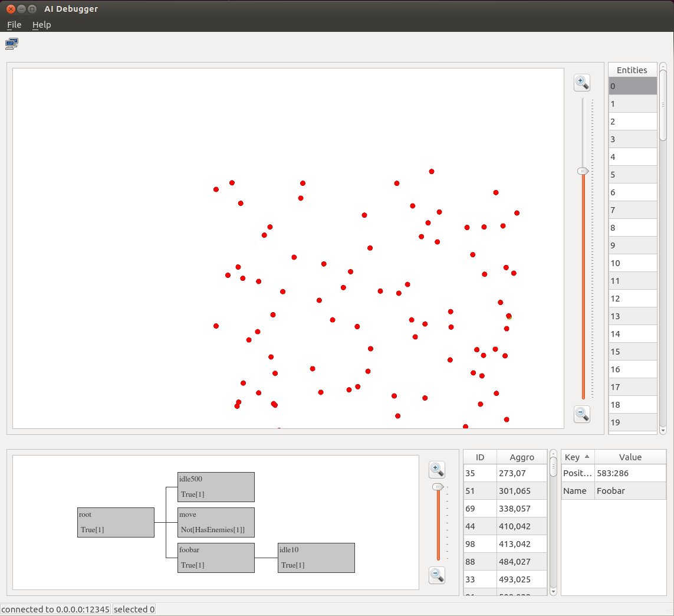Sort by the Aggro column header
674x616 pixels.
coord(522,457)
